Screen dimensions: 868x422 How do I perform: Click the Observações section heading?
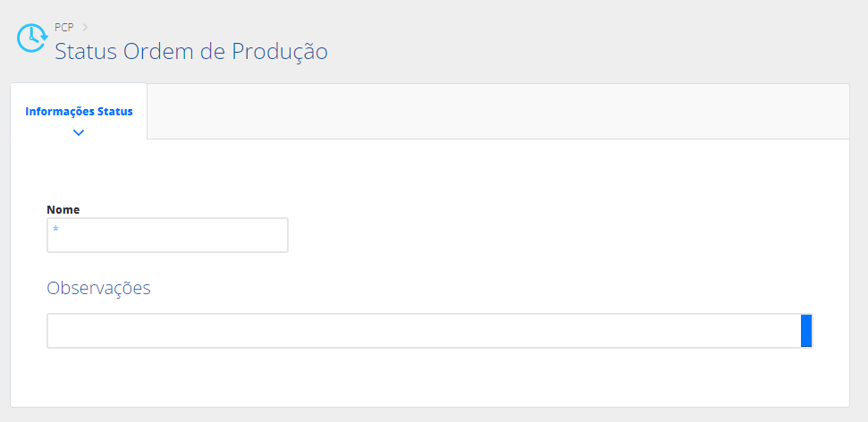tap(98, 288)
